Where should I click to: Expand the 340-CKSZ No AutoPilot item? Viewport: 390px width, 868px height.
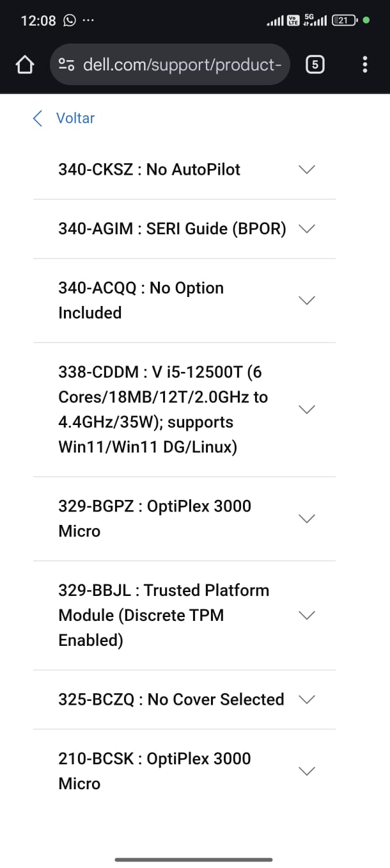(308, 170)
